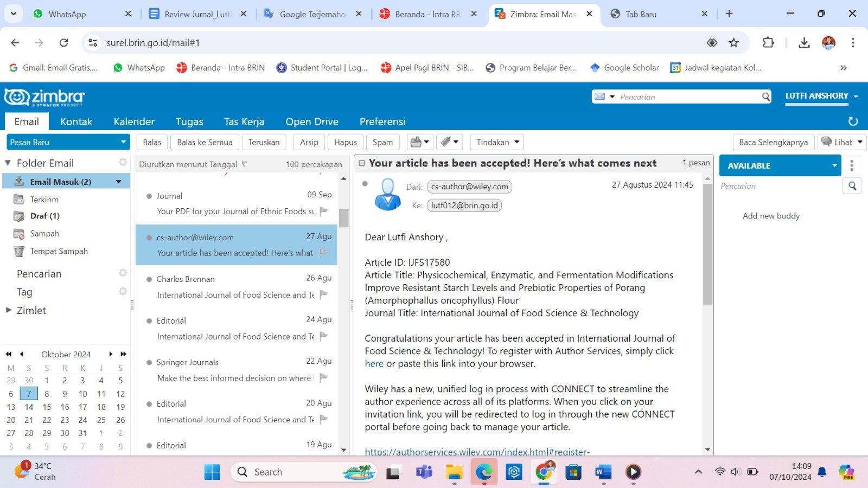Click the Baca Selengkapnya button
Screen dimensions: 868x488
pos(773,142)
